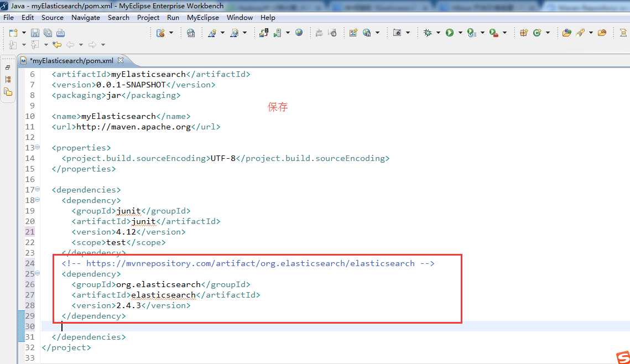This screenshot has height=364, width=630.
Task: Click the new report chart icon
Action: point(353,33)
